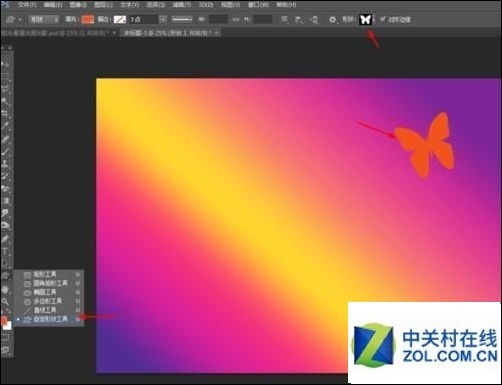Image resolution: width=502 pixels, height=385 pixels.
Task: Toggle Quick Mask mode icon
Action: (x=5, y=337)
